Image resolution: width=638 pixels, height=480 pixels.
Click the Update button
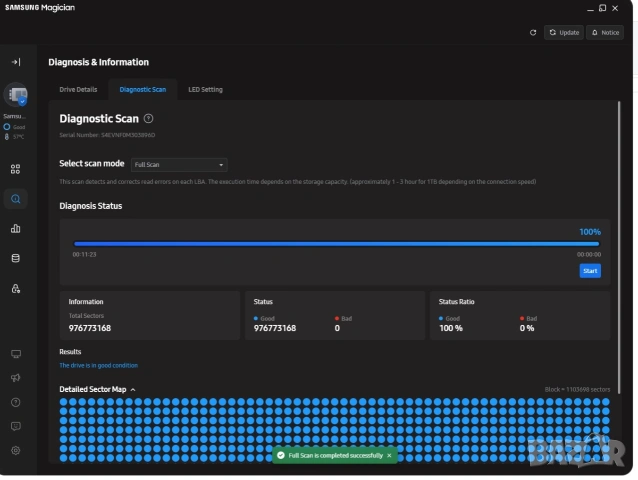(x=564, y=33)
